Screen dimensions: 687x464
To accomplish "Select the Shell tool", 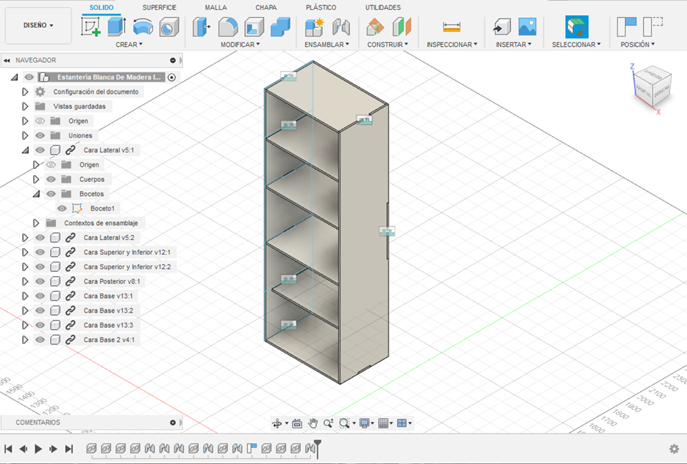I will click(x=254, y=27).
